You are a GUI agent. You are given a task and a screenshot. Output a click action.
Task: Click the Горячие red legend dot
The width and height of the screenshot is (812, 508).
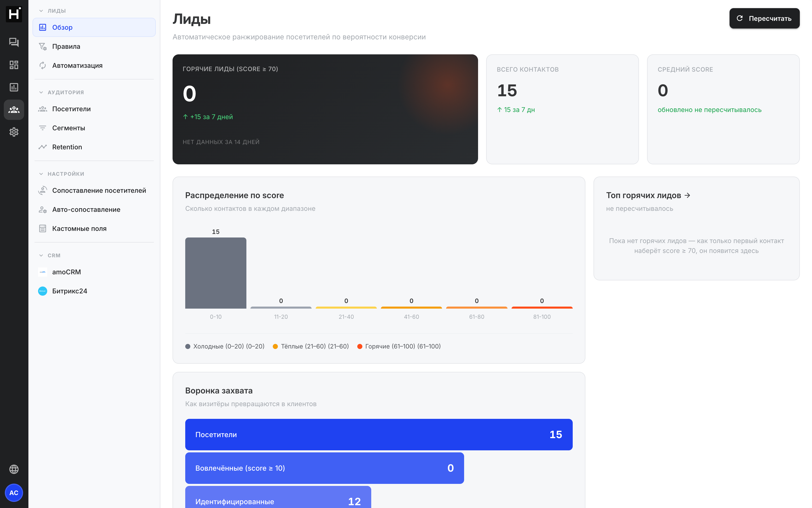(360, 346)
